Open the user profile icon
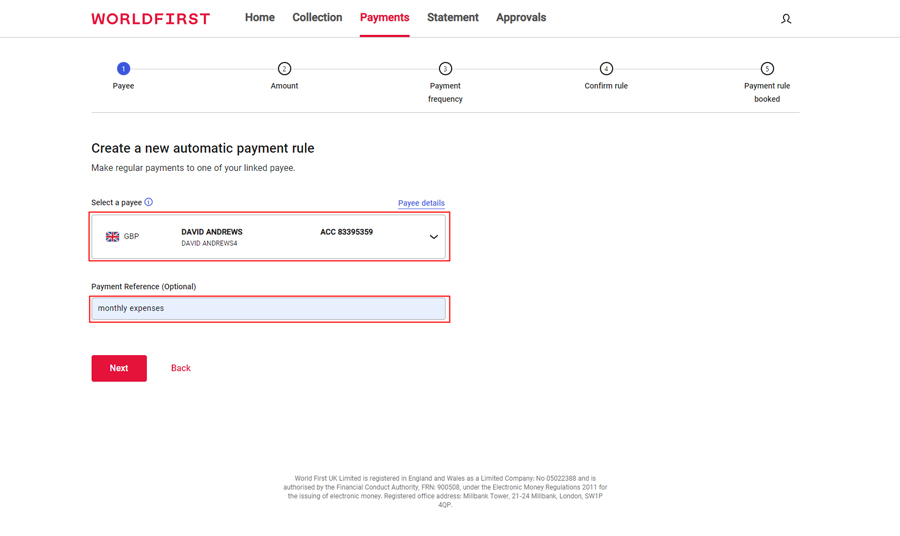 [786, 19]
